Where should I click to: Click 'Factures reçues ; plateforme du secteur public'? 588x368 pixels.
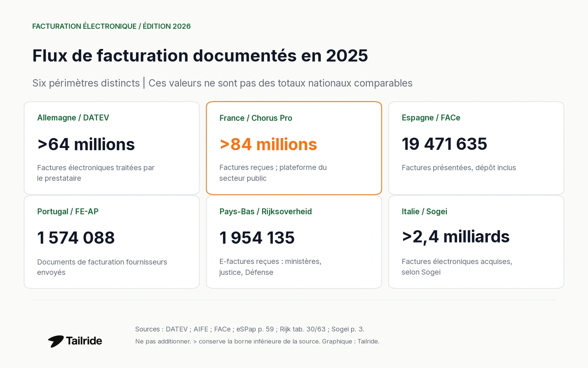[x=273, y=173]
